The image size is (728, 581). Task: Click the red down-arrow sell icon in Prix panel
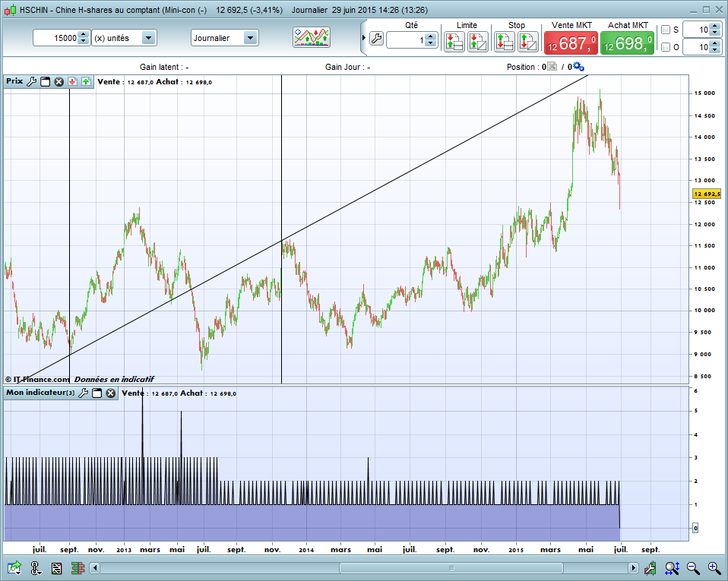click(72, 82)
